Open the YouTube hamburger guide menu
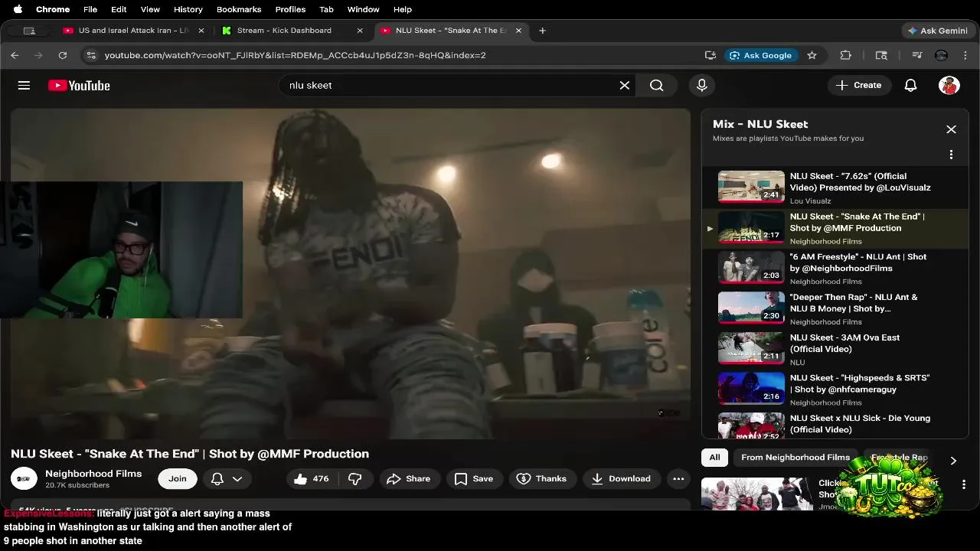980x551 pixels. coord(24,85)
